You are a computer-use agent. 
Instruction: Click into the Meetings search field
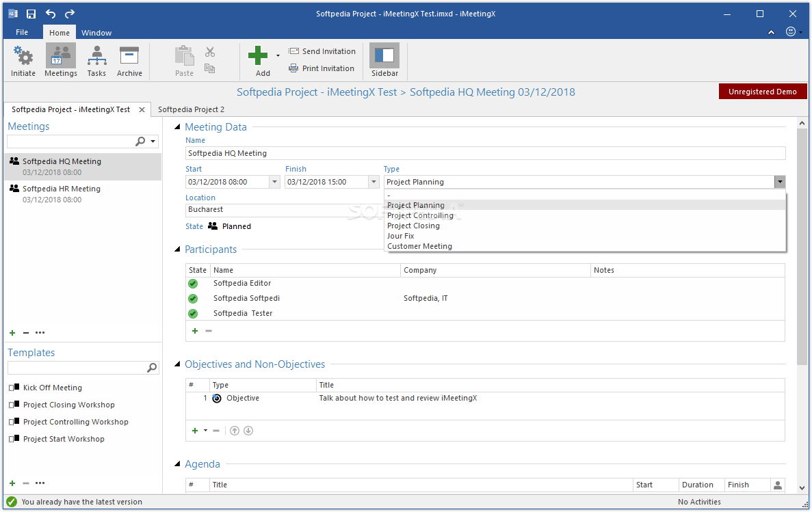(x=70, y=142)
